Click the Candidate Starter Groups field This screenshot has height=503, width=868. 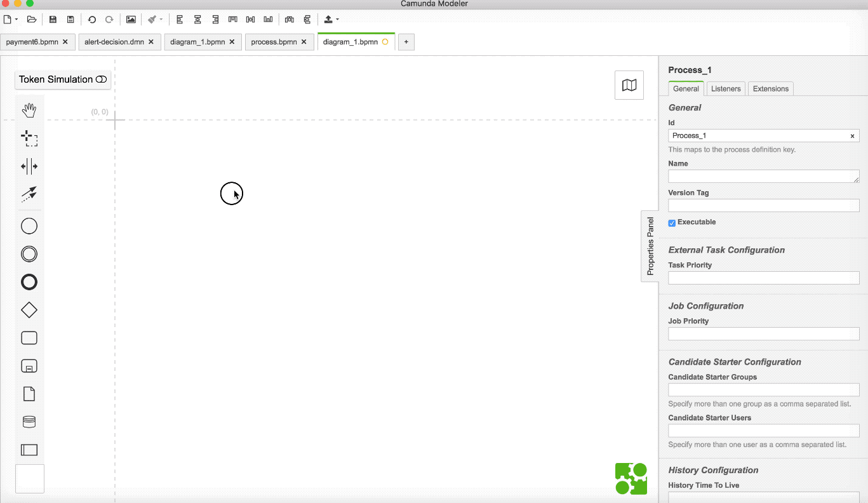(x=764, y=390)
